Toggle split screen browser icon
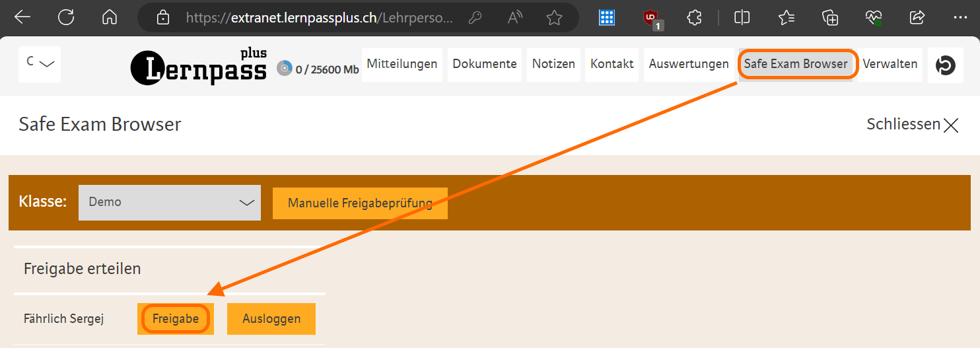Viewport: 980px width, 348px height. [742, 18]
